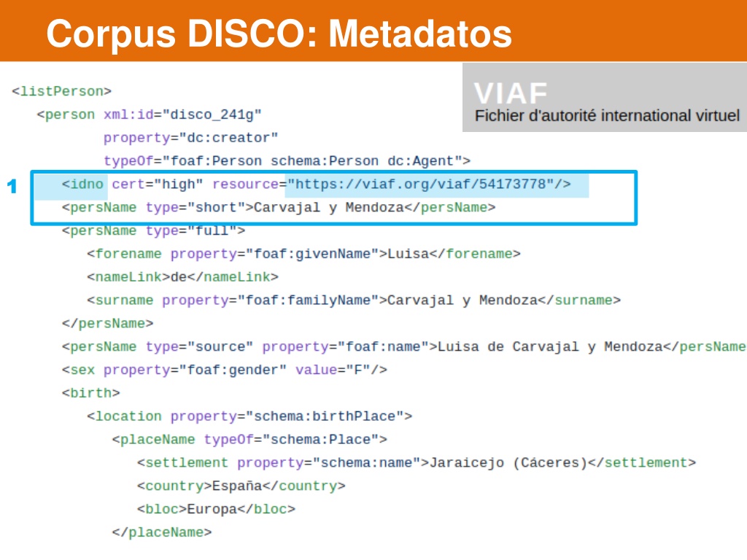Click the opening <listPerson> tag

coord(61,91)
